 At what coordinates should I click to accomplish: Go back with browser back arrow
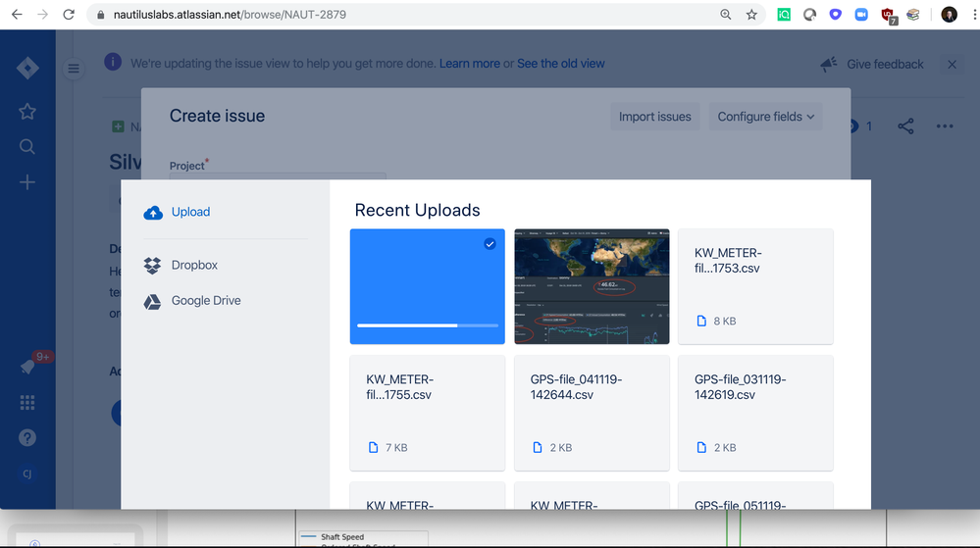click(17, 15)
